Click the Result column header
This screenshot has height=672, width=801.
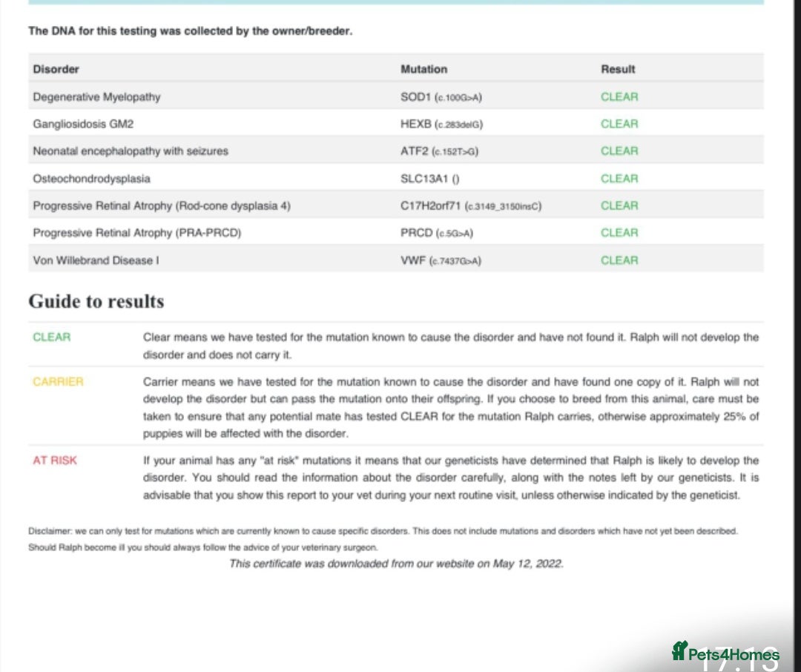click(x=618, y=69)
